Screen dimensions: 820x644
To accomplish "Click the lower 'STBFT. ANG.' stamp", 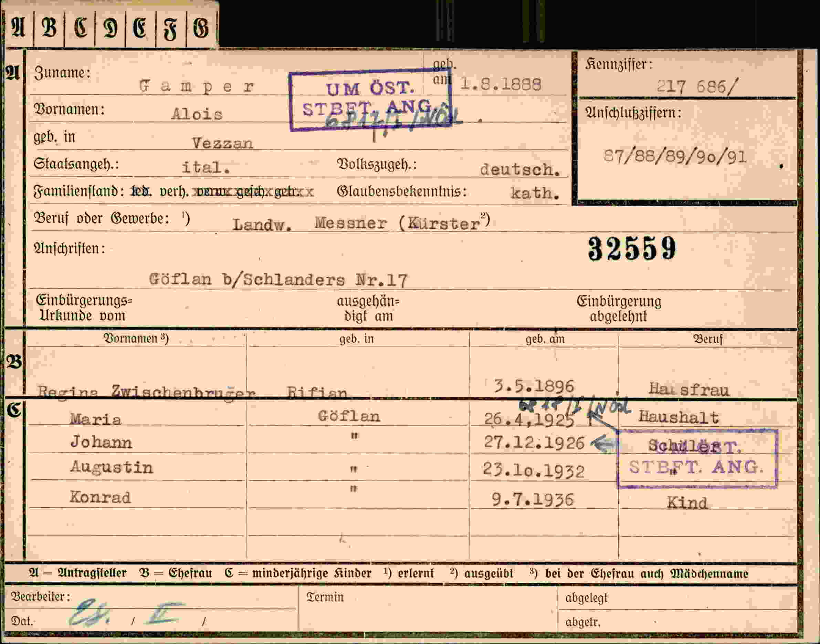I will click(697, 458).
